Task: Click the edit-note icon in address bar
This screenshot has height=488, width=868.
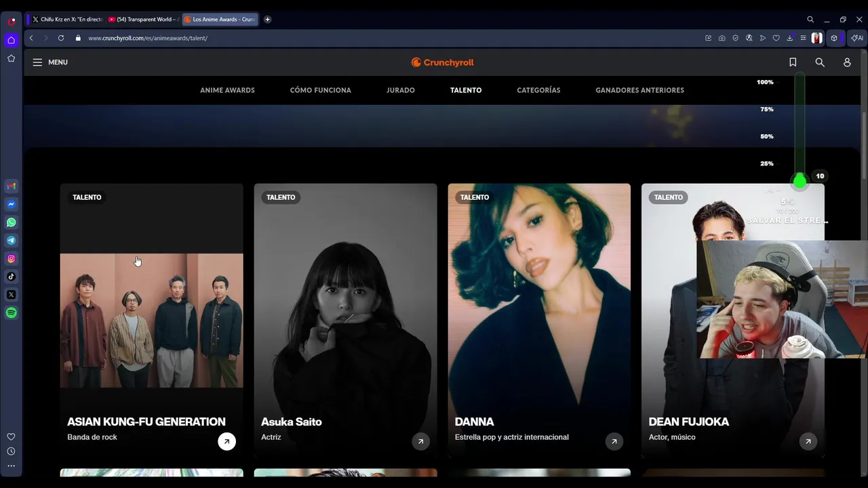Action: 708,38
